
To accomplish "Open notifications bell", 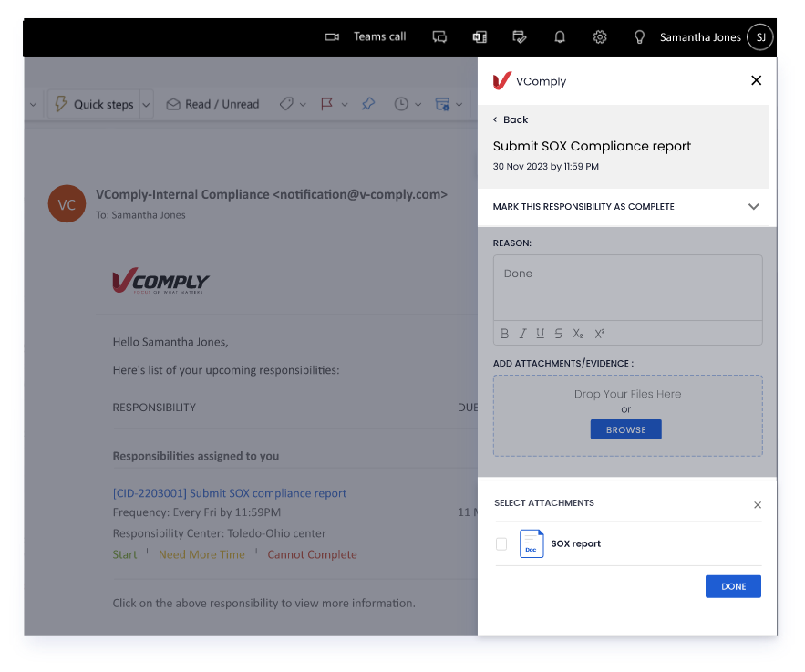I will click(560, 37).
